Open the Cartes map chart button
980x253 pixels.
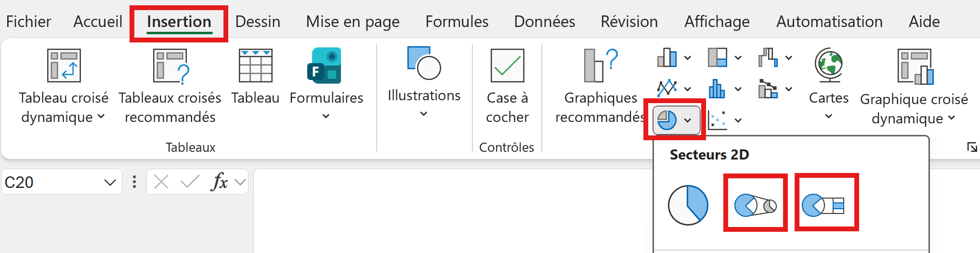tap(828, 66)
